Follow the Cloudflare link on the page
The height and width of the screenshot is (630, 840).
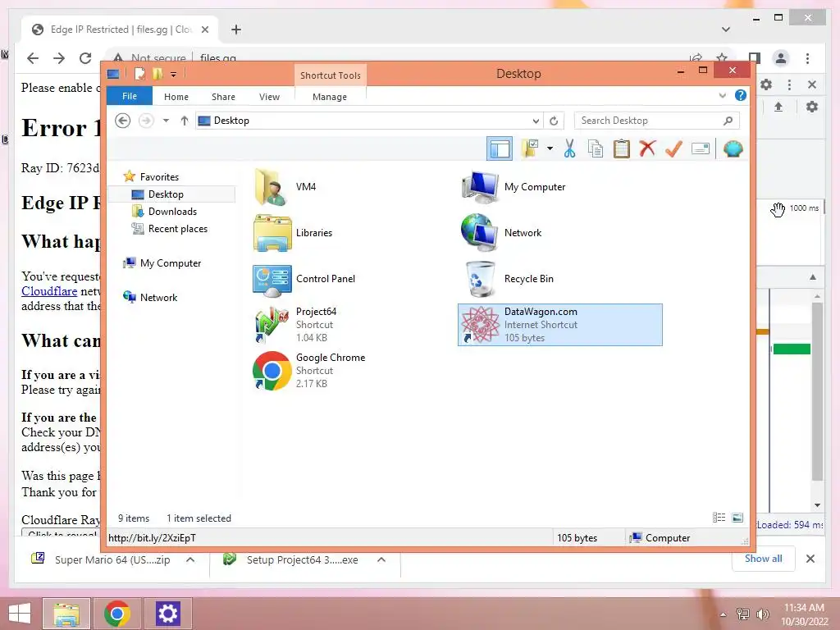coord(49,291)
